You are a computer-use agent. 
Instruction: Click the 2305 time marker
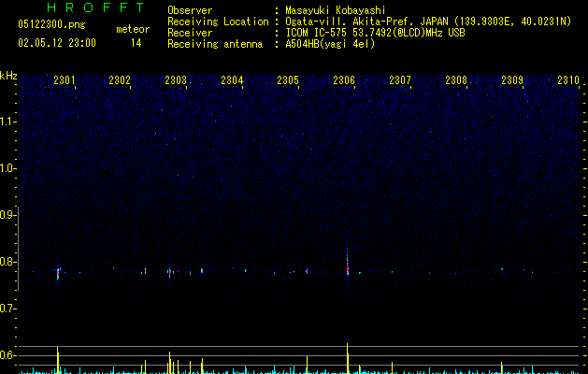coord(288,80)
